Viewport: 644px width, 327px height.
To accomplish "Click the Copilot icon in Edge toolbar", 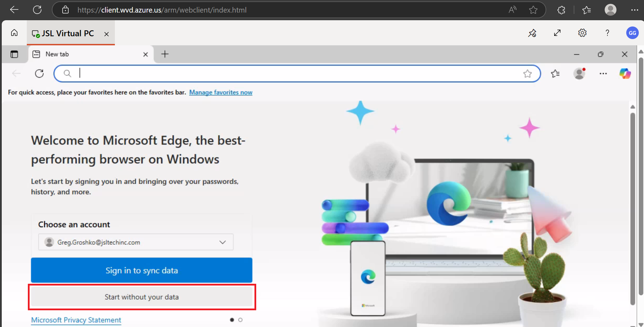I will tap(625, 74).
